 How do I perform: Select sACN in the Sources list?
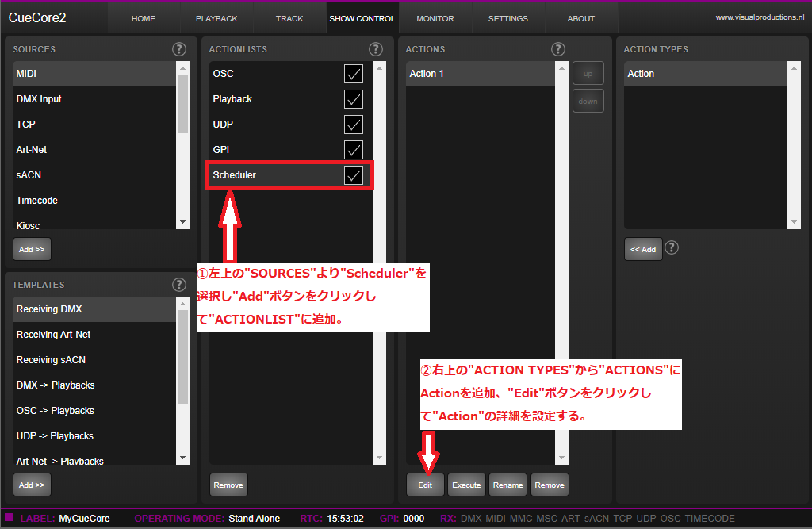click(x=94, y=175)
